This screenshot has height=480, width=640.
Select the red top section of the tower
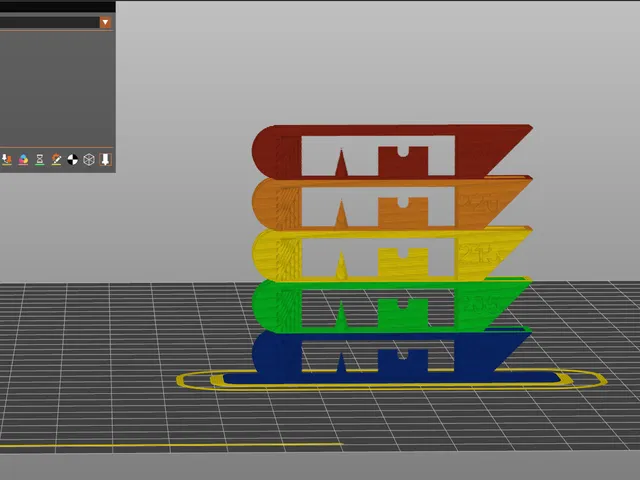tap(471, 152)
